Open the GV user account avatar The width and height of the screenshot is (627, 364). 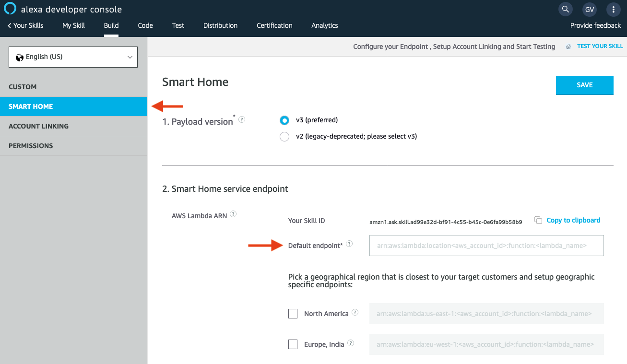point(590,9)
